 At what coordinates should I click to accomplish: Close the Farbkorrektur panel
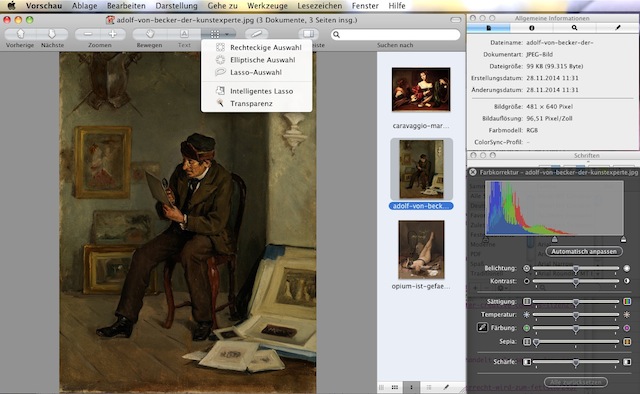(x=473, y=172)
